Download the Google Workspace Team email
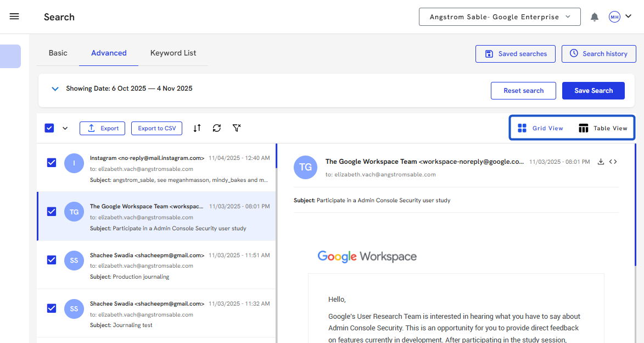Viewport: 644px width, 343px height. coord(601,162)
